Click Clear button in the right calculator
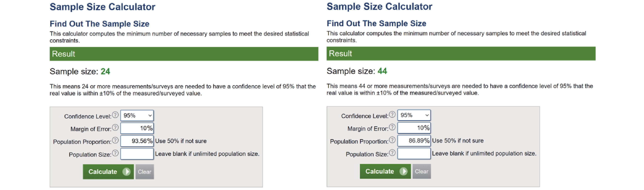Image resolution: width=644 pixels, height=190 pixels. (x=422, y=171)
